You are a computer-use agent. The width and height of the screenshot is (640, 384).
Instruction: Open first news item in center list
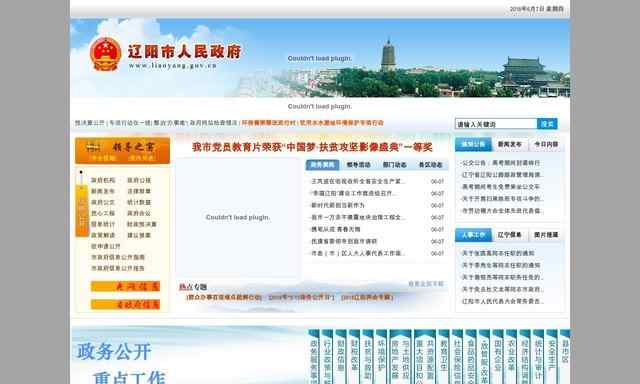coord(358,181)
